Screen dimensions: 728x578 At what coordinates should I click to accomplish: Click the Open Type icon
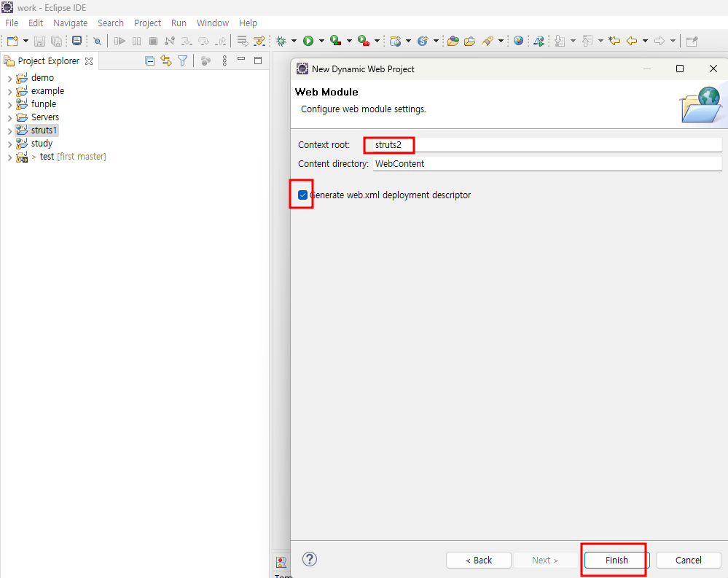tap(453, 41)
